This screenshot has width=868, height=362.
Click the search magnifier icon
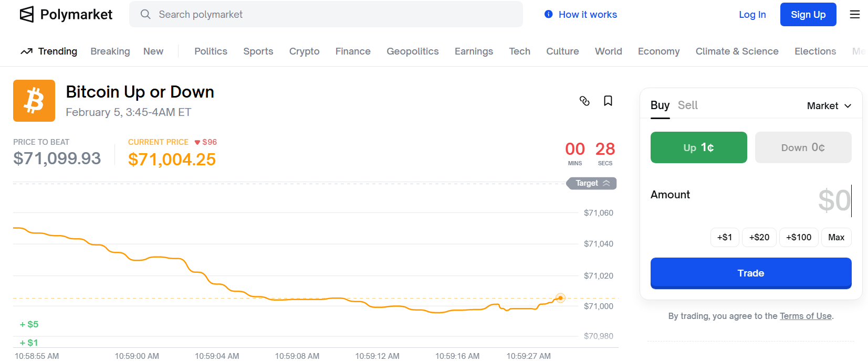[145, 14]
